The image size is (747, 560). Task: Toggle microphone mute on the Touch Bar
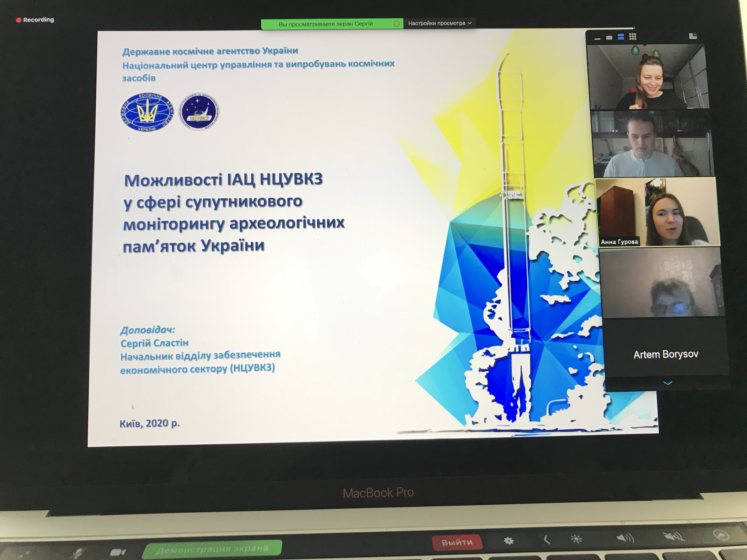pos(78,553)
